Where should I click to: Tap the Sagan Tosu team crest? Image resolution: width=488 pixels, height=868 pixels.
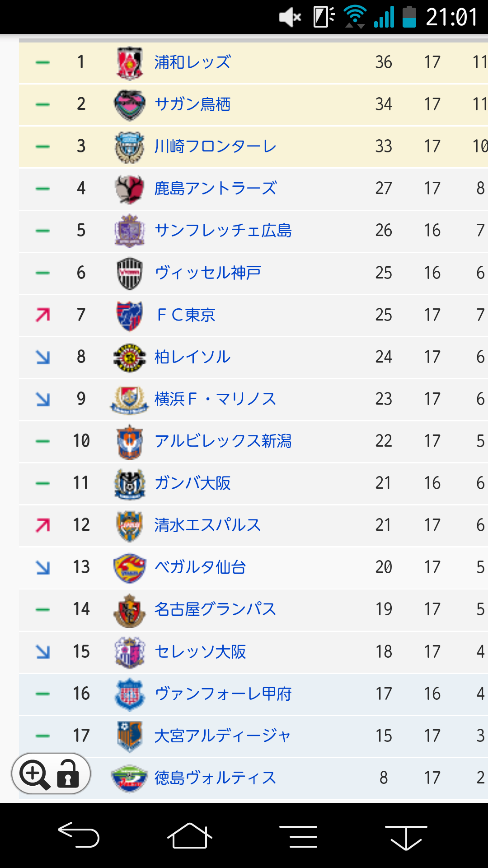[130, 105]
